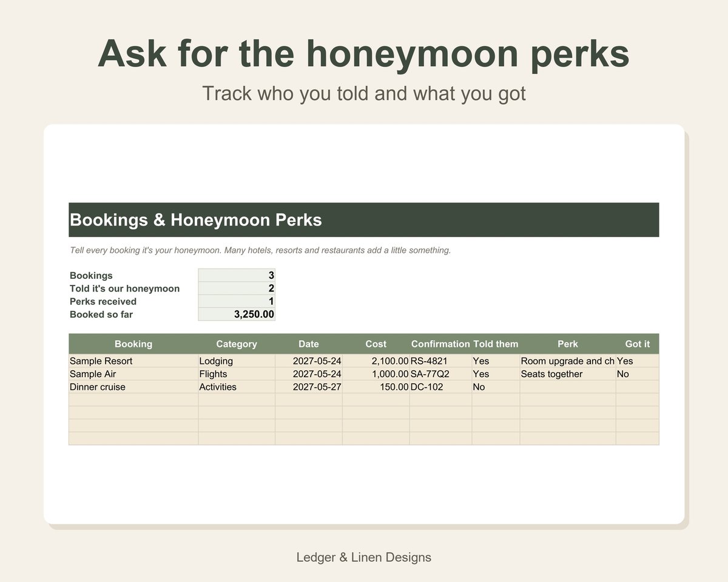This screenshot has height=582, width=728.
Task: Select confirmation code DC-102
Action: coord(440,387)
